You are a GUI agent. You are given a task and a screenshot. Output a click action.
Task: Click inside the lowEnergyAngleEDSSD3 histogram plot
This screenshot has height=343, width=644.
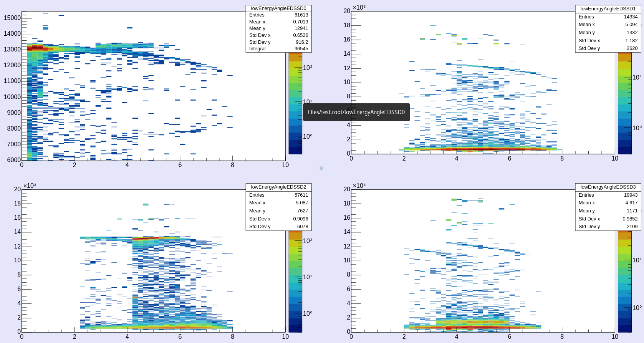[483, 261]
